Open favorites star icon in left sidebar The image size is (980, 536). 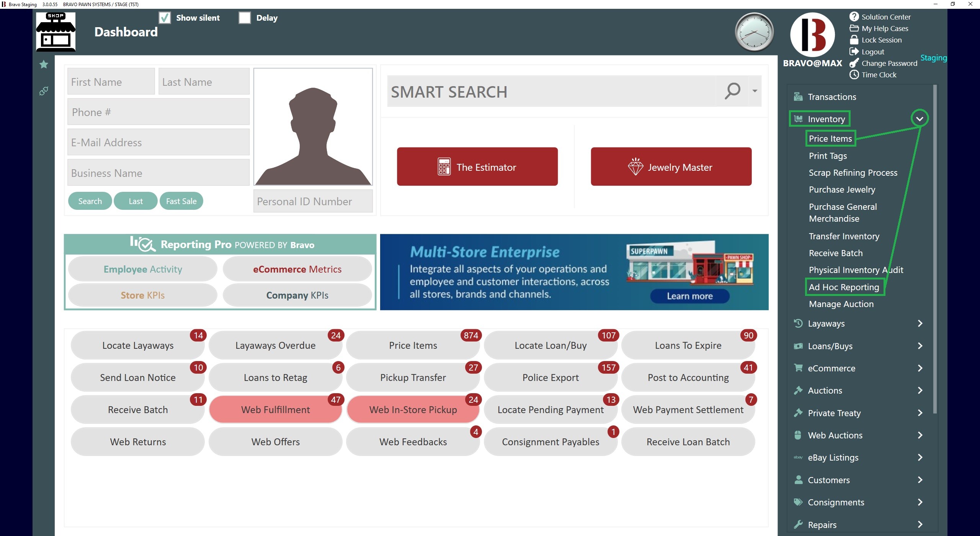click(44, 64)
